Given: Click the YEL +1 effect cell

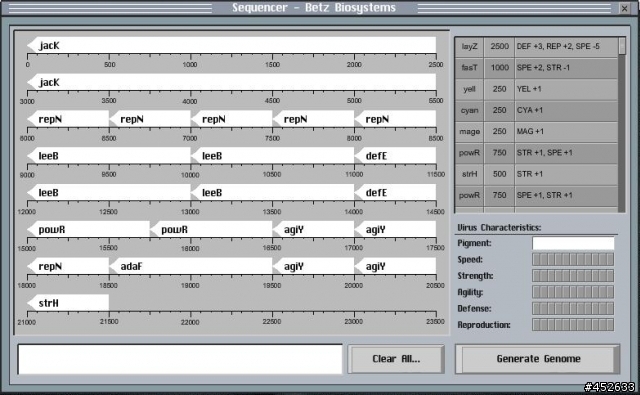Looking at the screenshot, I should coord(566,89).
